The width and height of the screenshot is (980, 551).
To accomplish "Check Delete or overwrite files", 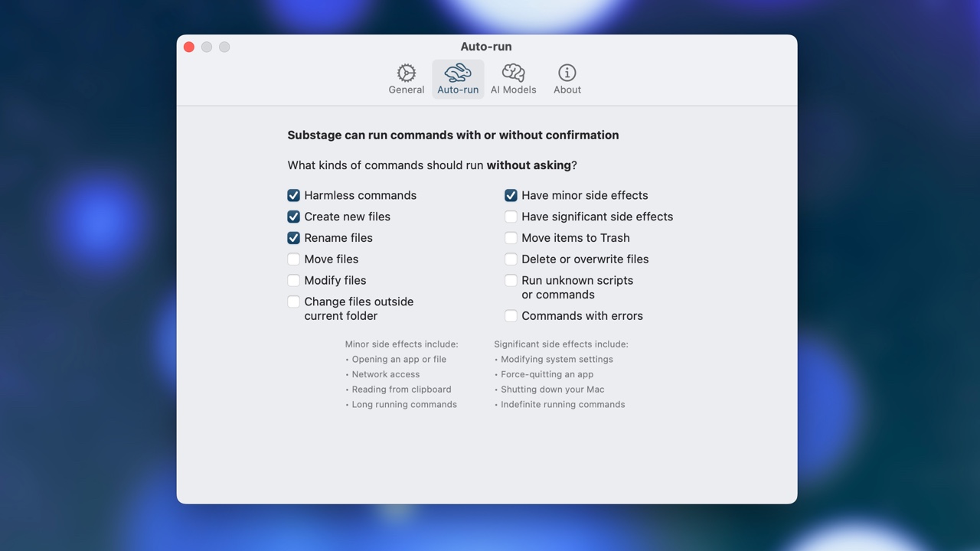I will (x=511, y=259).
